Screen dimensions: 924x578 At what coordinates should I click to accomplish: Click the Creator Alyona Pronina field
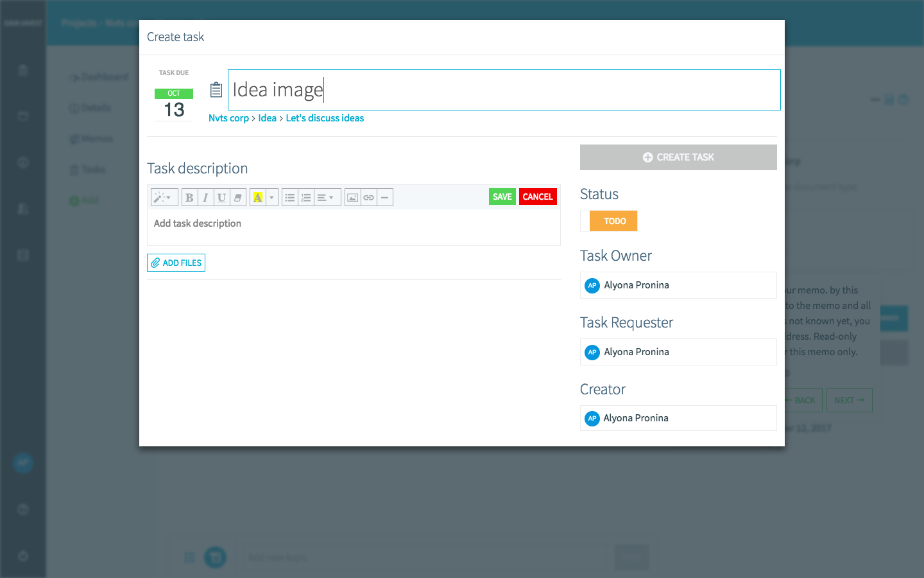[x=678, y=418]
